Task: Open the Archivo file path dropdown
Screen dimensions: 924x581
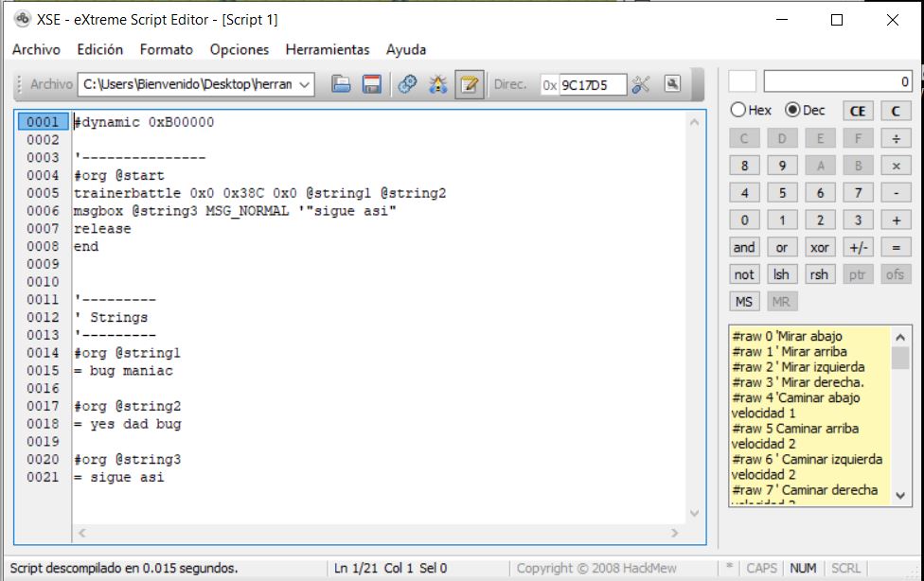Action: point(305,84)
